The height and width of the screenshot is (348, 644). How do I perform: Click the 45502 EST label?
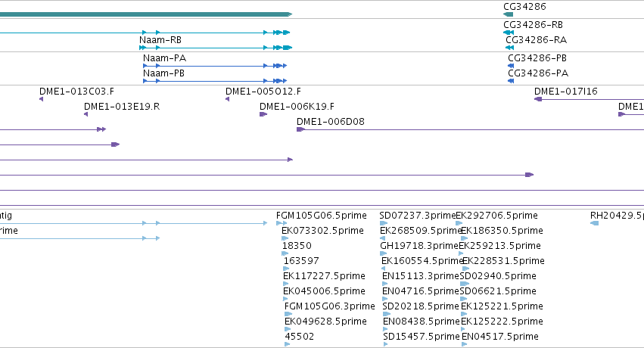click(x=300, y=337)
